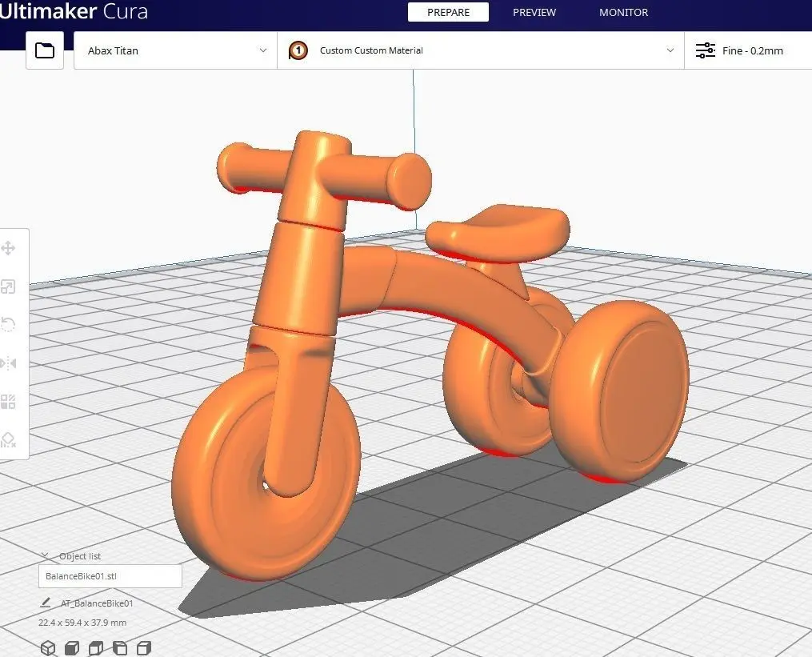
Task: Open the Abax Titan printer dropdown
Action: click(175, 50)
